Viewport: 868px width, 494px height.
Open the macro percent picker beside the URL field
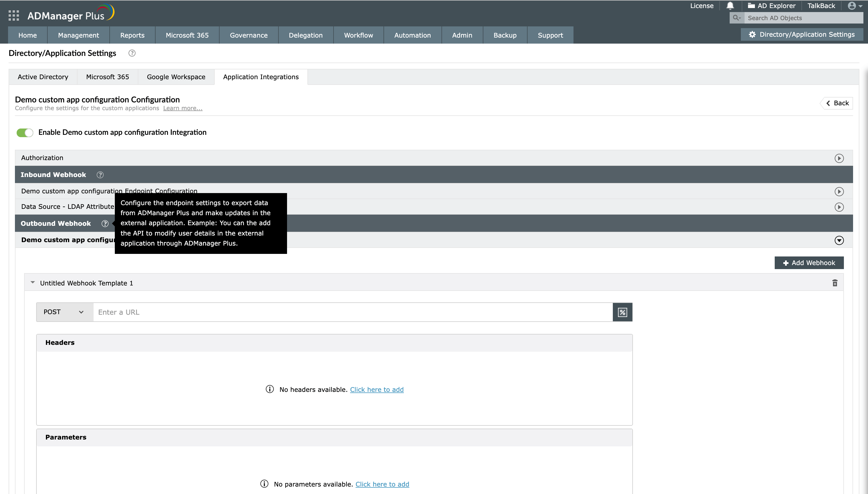coord(623,312)
